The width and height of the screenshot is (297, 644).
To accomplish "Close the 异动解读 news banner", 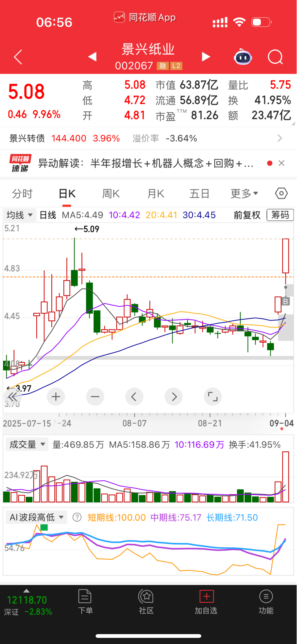I will [282, 163].
